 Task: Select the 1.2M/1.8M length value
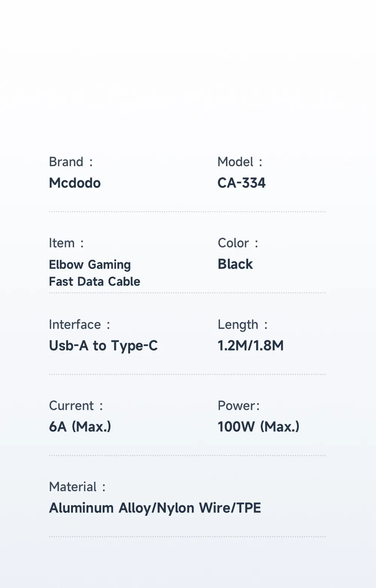click(x=251, y=346)
